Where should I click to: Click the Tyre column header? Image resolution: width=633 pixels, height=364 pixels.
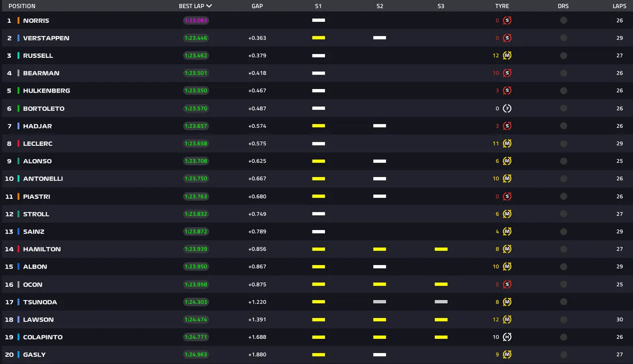click(502, 6)
